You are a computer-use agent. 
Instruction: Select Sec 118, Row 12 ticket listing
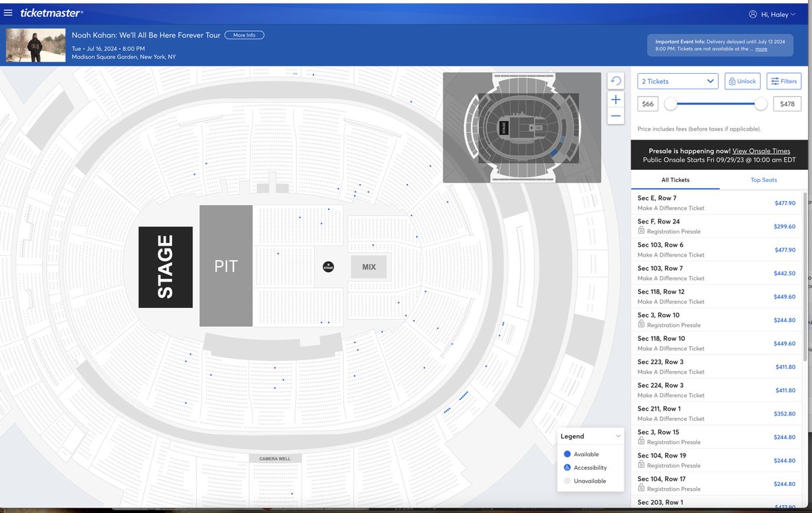[x=717, y=296]
